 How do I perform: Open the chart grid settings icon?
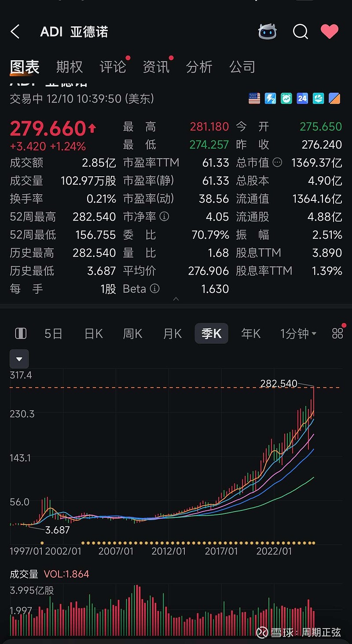click(x=337, y=334)
